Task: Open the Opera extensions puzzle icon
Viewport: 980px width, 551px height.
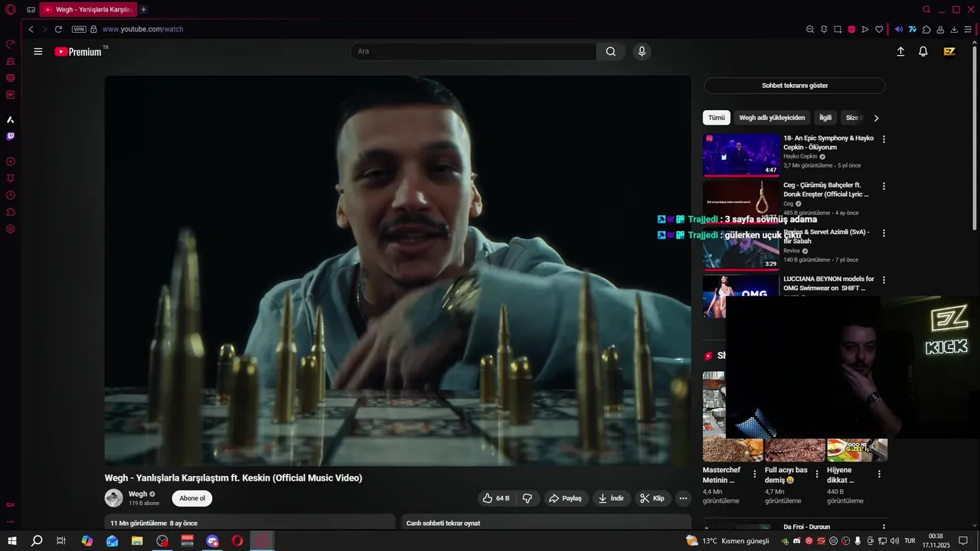Action: pyautogui.click(x=926, y=29)
